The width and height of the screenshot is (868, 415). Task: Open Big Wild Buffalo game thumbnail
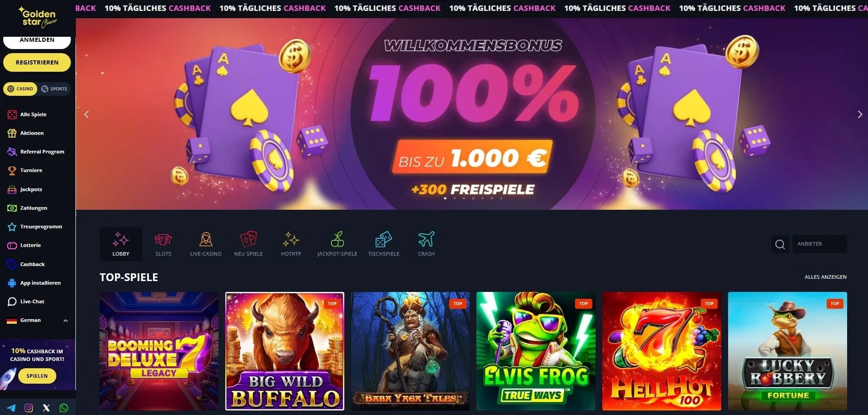point(285,351)
